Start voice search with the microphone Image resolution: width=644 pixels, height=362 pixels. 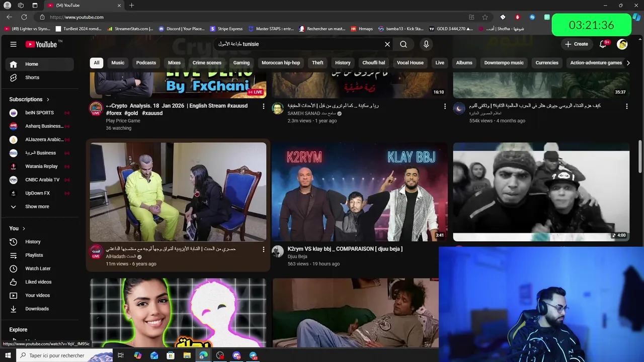pyautogui.click(x=426, y=44)
